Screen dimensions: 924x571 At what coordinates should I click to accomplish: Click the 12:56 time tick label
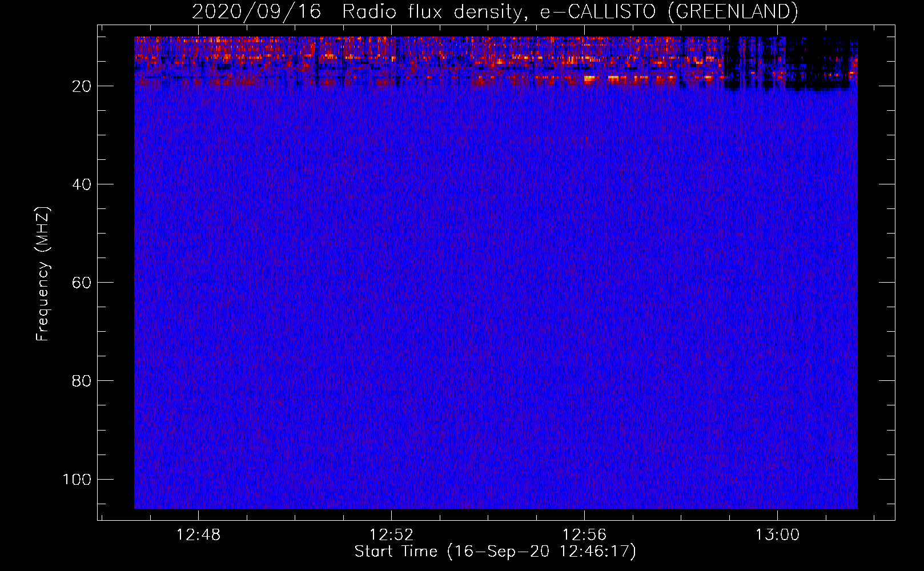(x=584, y=535)
